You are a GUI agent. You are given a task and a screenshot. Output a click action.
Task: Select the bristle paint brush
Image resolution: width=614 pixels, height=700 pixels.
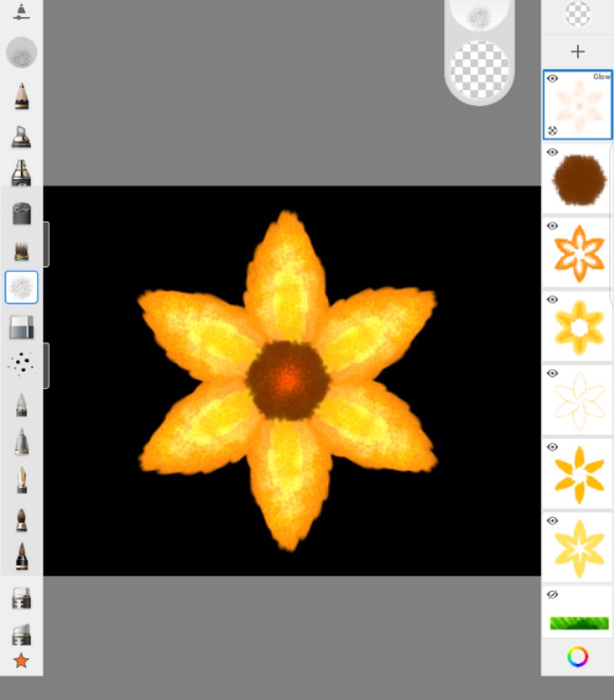[x=22, y=250]
